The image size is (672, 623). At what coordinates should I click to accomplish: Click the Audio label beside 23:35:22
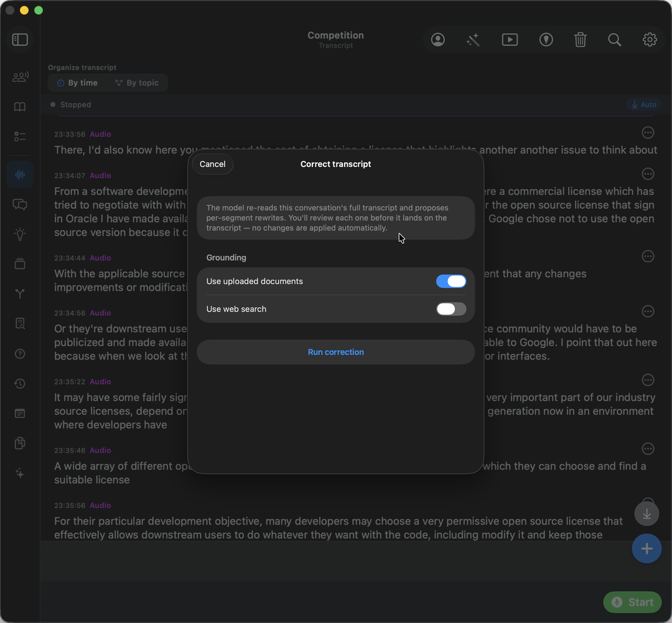(100, 382)
